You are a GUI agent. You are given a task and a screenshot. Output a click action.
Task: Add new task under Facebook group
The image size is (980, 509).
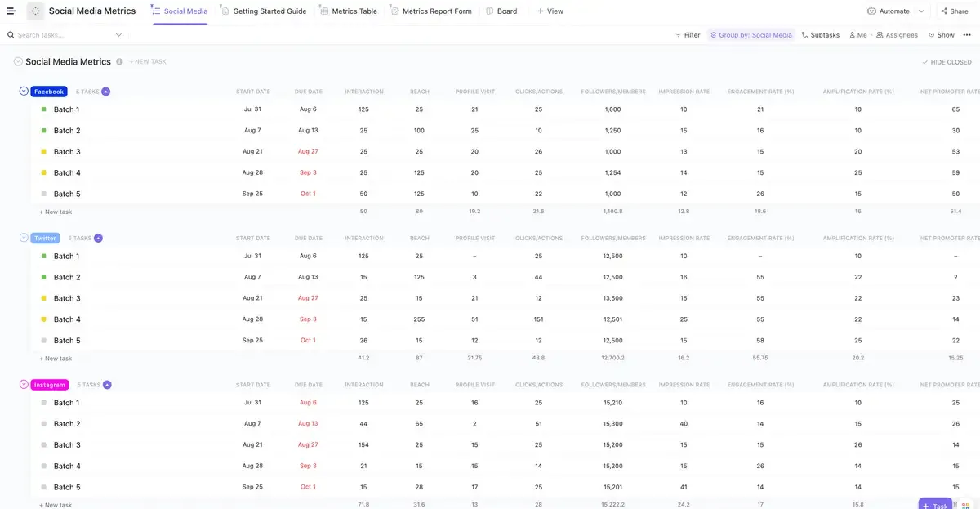[x=56, y=212]
